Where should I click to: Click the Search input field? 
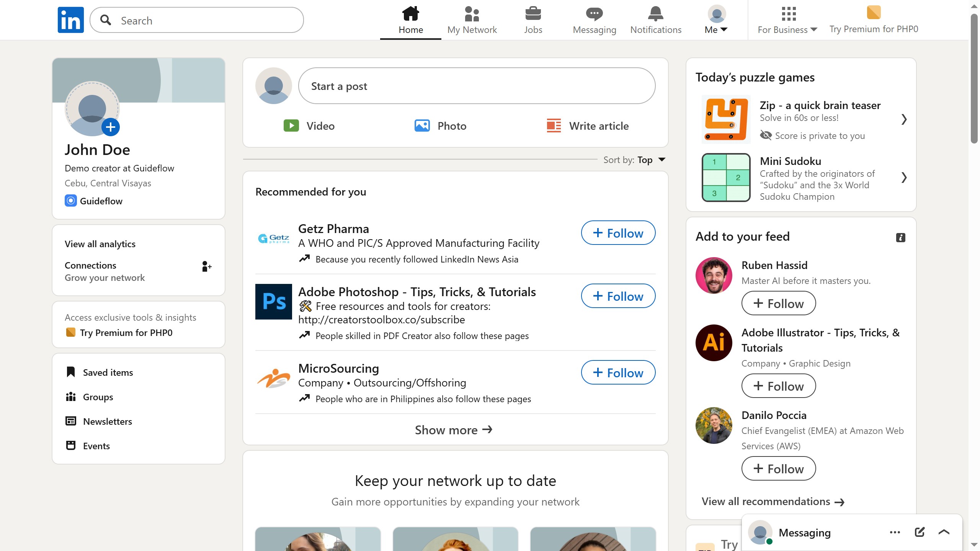(197, 20)
